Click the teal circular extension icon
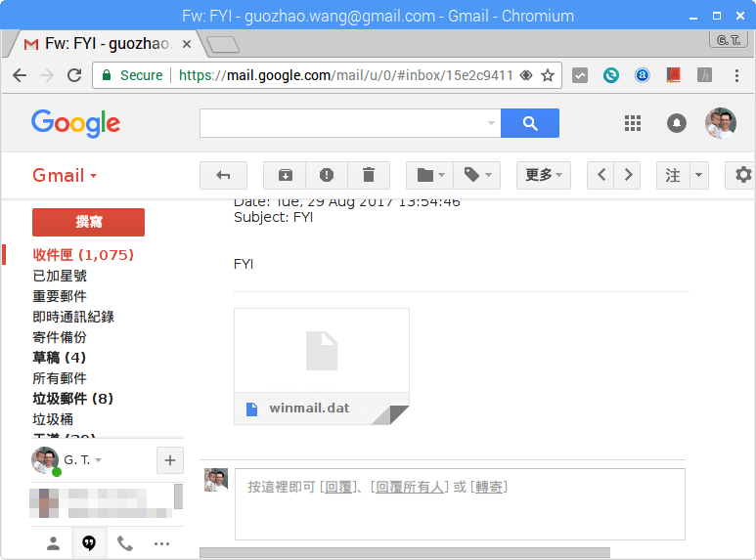Screen dimensions: 756x560 tap(611, 75)
